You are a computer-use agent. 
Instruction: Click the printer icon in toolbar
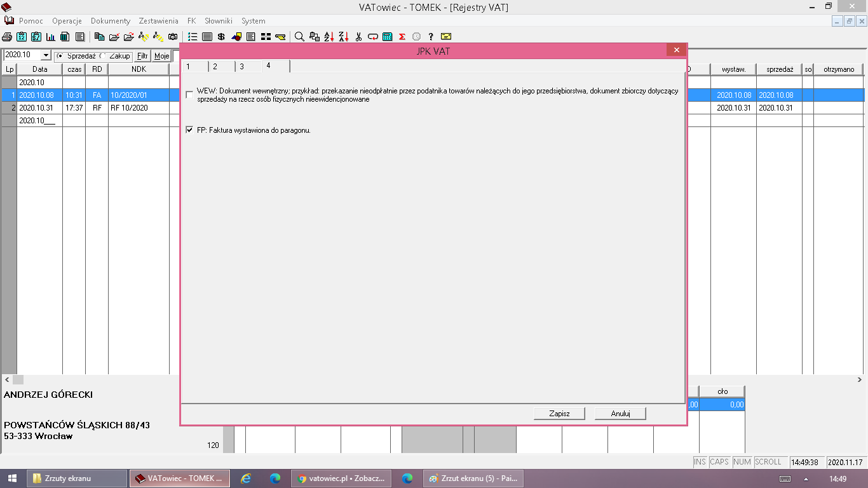pos(7,37)
